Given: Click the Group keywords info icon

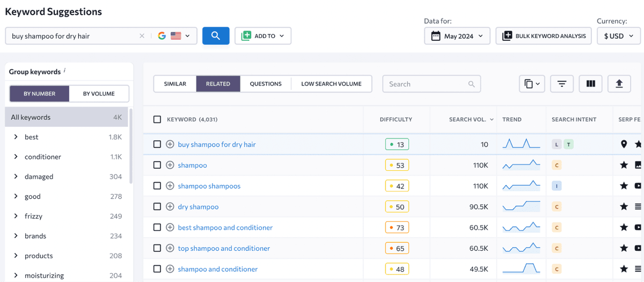Looking at the screenshot, I should (64, 70).
